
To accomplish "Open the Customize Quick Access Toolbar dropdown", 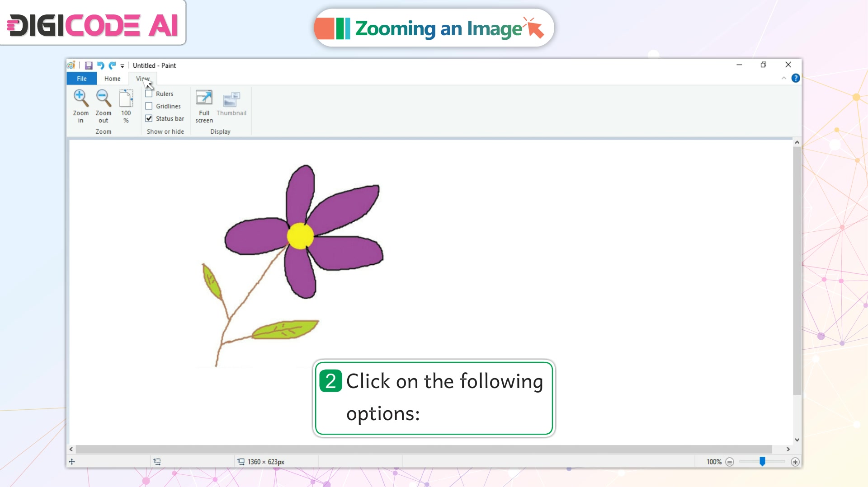I will (123, 66).
